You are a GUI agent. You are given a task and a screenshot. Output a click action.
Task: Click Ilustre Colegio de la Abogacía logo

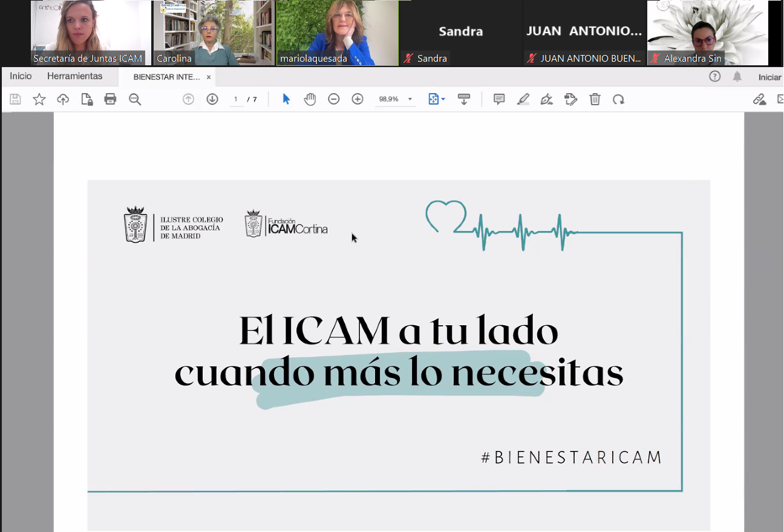pyautogui.click(x=174, y=225)
